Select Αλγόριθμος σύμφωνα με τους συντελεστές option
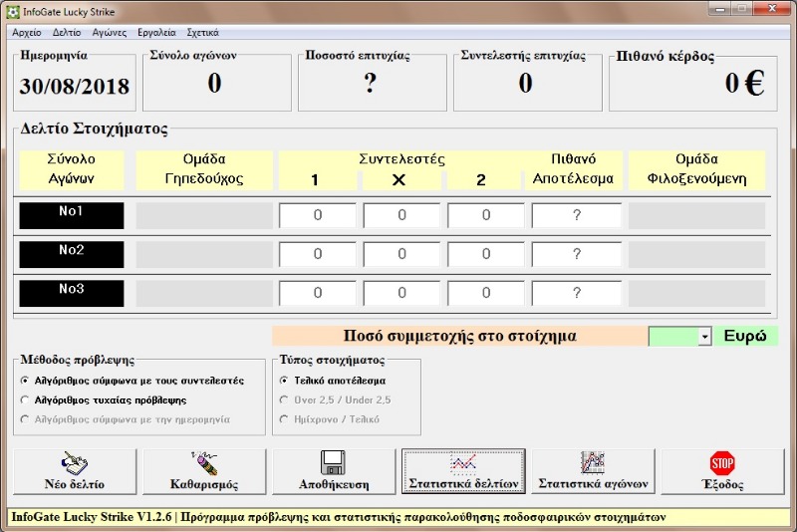 coord(25,381)
